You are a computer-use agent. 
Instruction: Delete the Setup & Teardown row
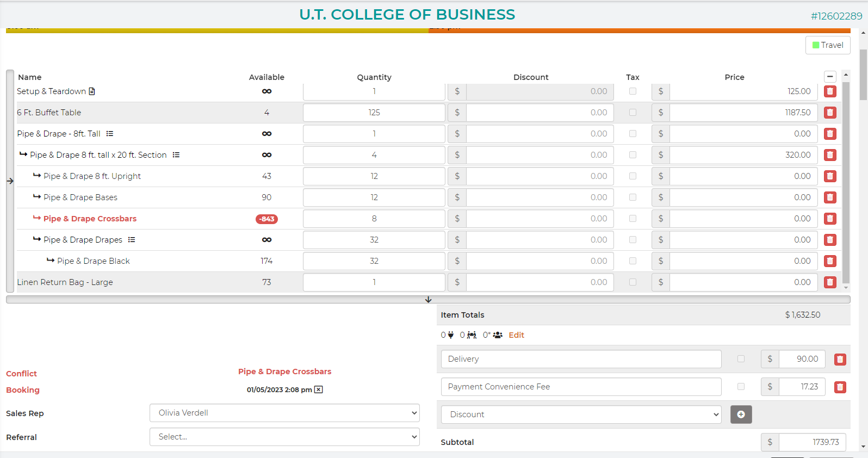pyautogui.click(x=830, y=91)
